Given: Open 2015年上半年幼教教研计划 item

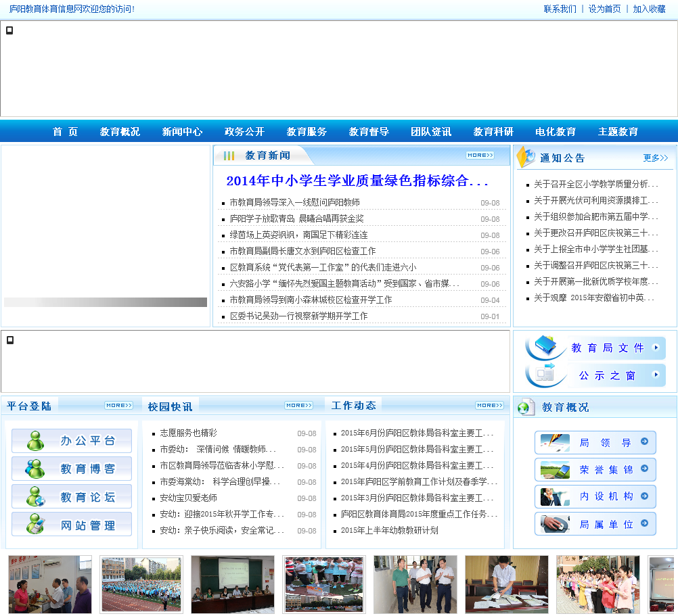Looking at the screenshot, I should 389,530.
